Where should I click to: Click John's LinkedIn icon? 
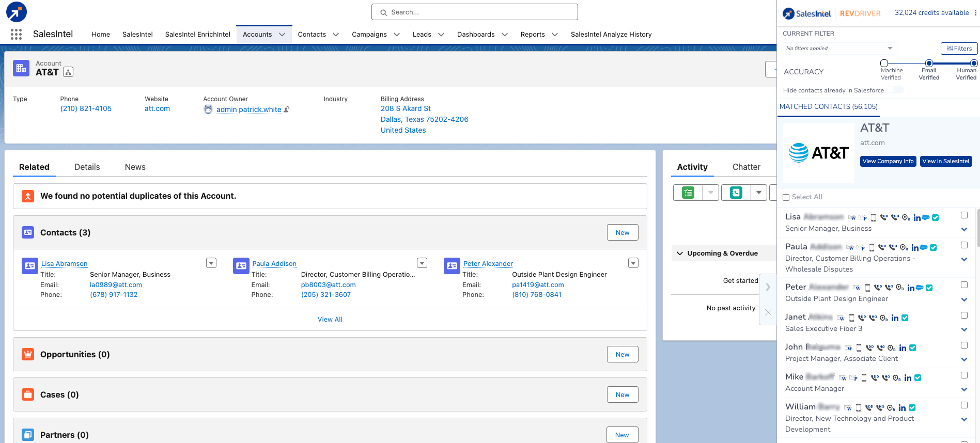[x=903, y=347]
